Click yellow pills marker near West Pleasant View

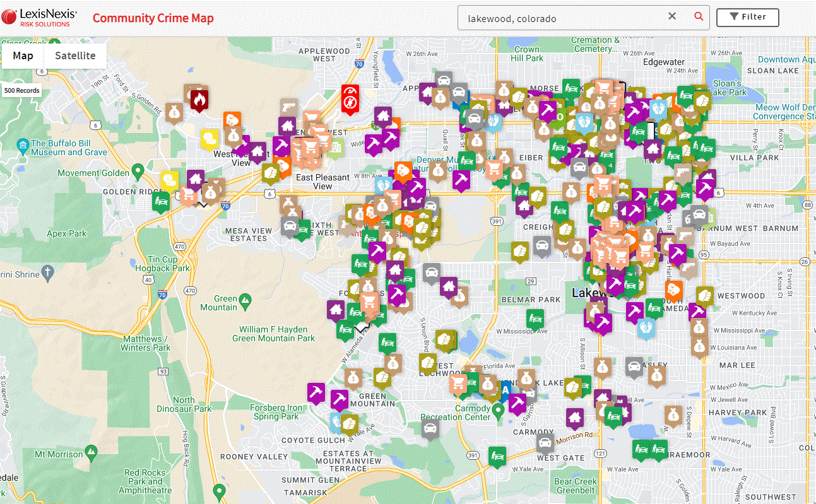click(x=209, y=138)
